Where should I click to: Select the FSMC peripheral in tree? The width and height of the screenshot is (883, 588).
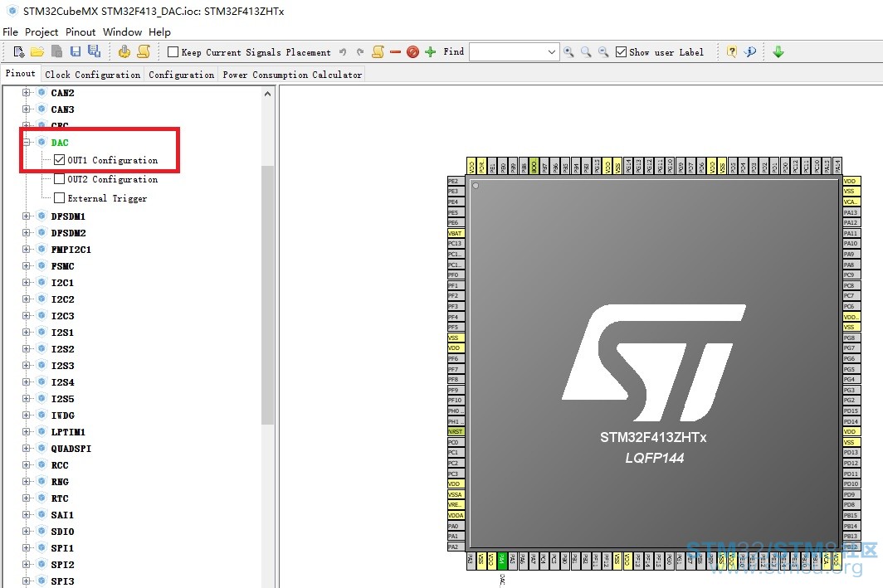(62, 266)
